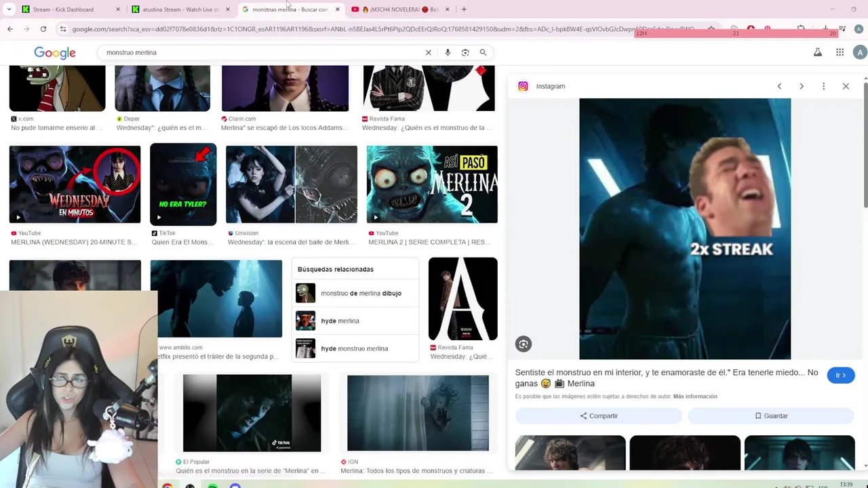Screen dimensions: 868x488
Task: Switch to the M3CH4 NOVELERA YouTube tab
Action: point(400,9)
